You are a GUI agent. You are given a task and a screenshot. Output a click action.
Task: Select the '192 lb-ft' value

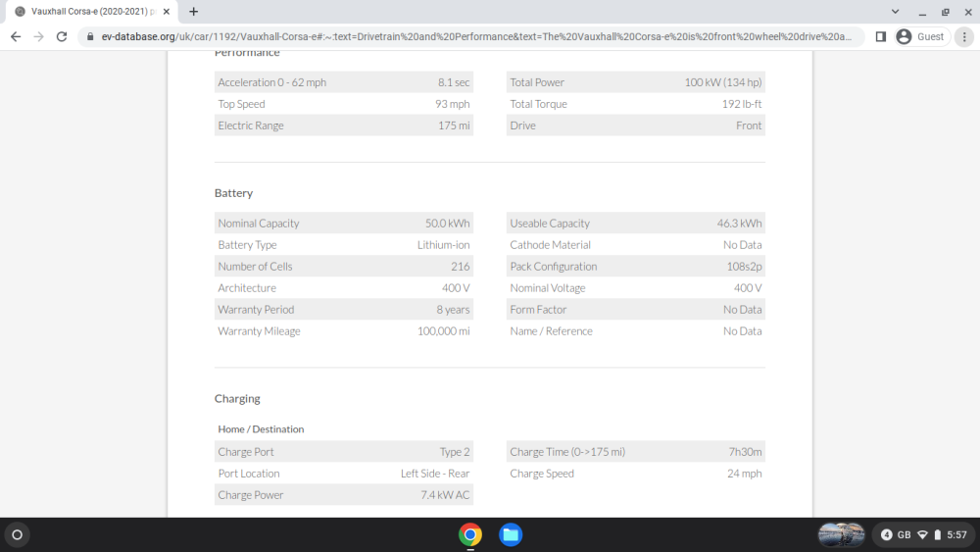(x=742, y=104)
